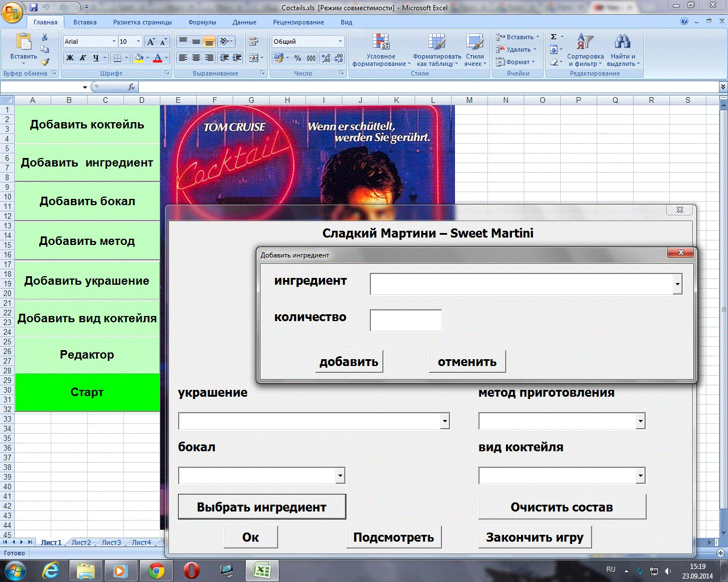Apply the yellow fill color bucket
The height and width of the screenshot is (582, 728).
click(x=139, y=58)
